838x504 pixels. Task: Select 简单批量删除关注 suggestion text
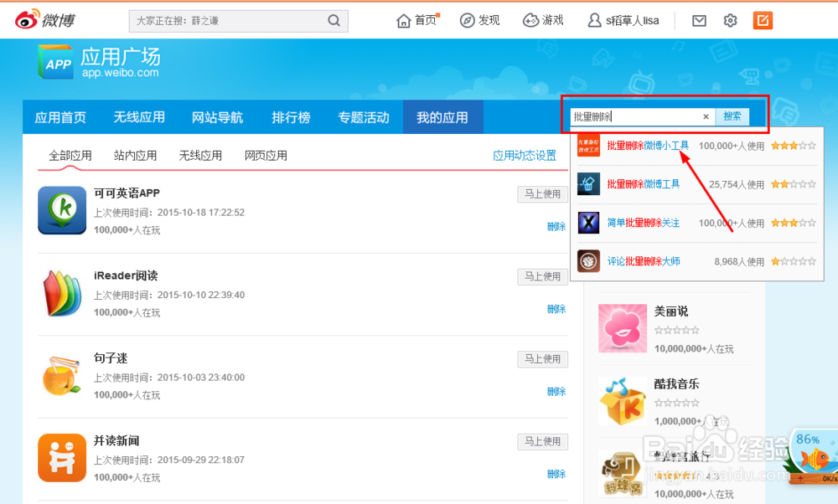point(644,223)
